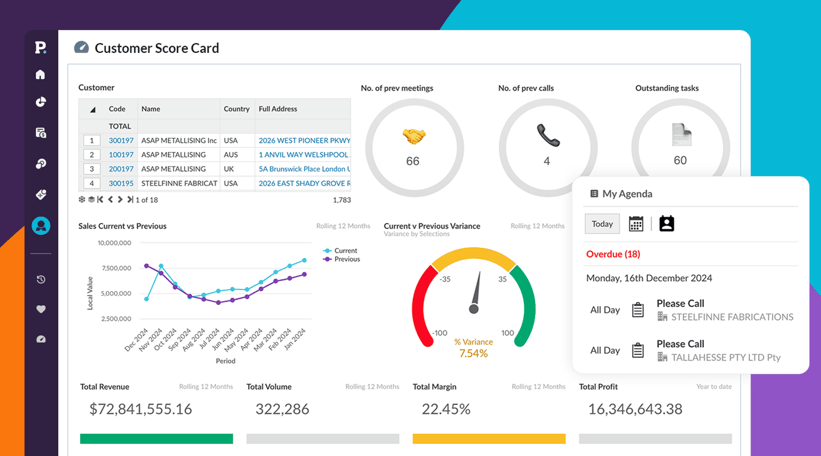This screenshot has height=456, width=821.
Task: Open the gauge dashboard sidebar icon
Action: coord(40,339)
